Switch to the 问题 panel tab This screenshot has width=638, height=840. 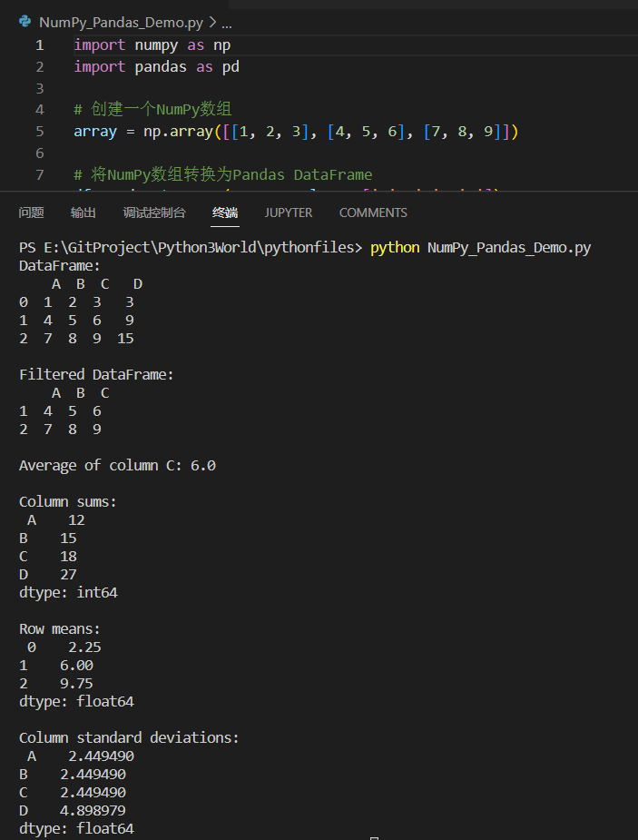(31, 212)
